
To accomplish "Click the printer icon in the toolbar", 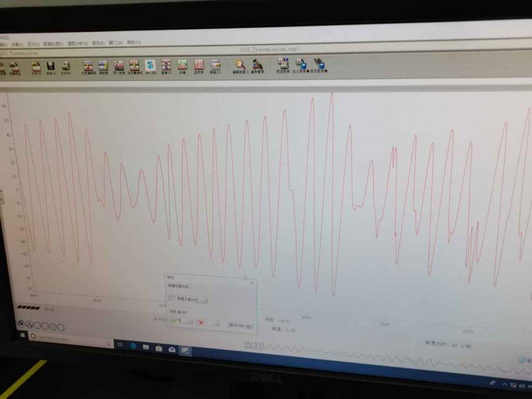I will (x=66, y=67).
